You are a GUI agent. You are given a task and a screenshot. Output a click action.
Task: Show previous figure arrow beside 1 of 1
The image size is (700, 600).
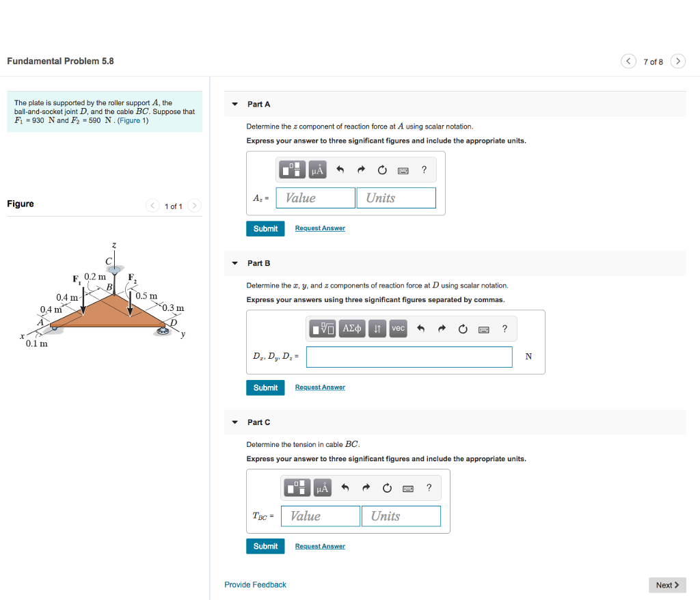152,206
